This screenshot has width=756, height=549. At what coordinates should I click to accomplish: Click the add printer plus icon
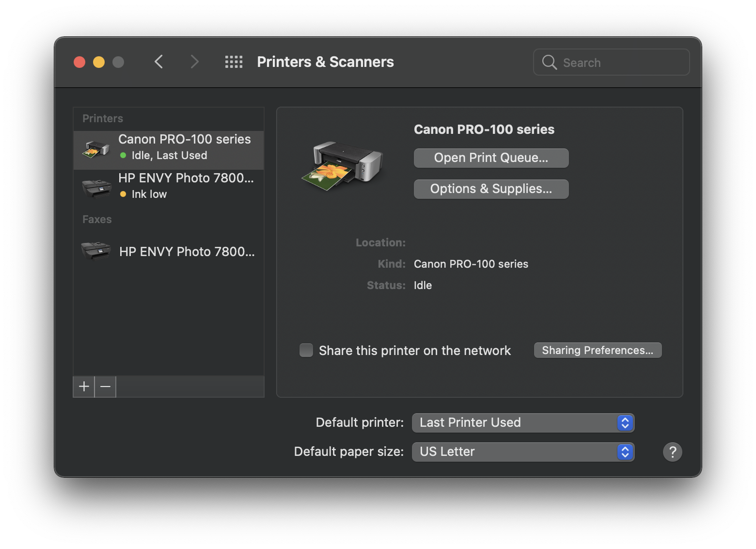point(83,387)
